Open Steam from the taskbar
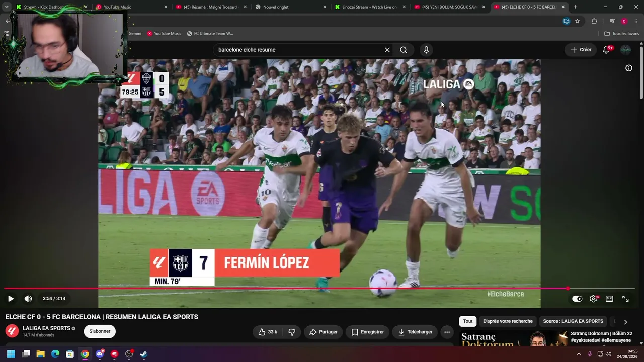Screen dimensions: 644x362 tap(143, 354)
